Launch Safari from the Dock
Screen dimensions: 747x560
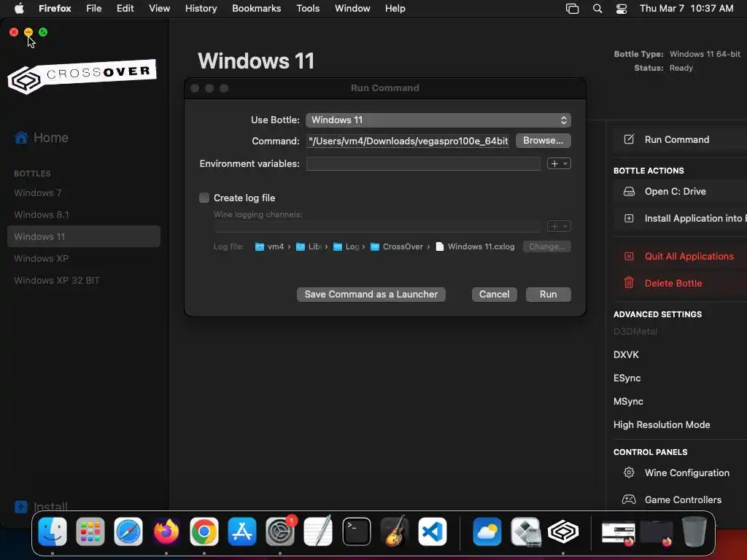pos(128,532)
